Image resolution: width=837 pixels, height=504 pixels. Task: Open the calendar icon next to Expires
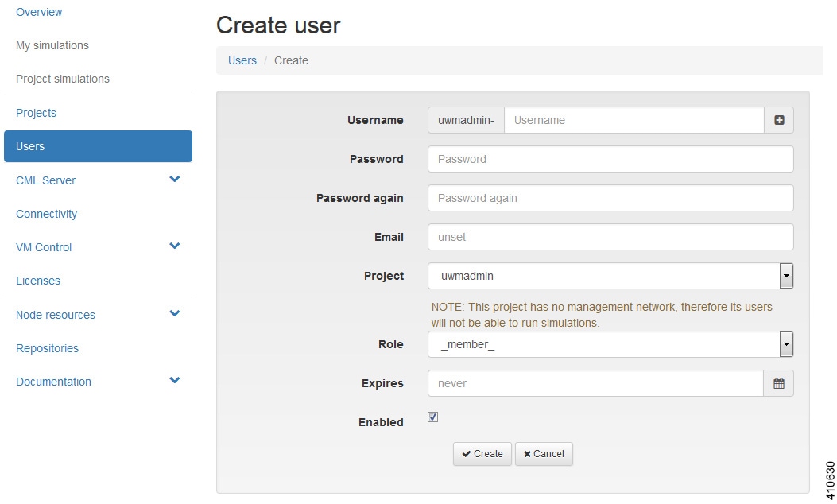[779, 383]
